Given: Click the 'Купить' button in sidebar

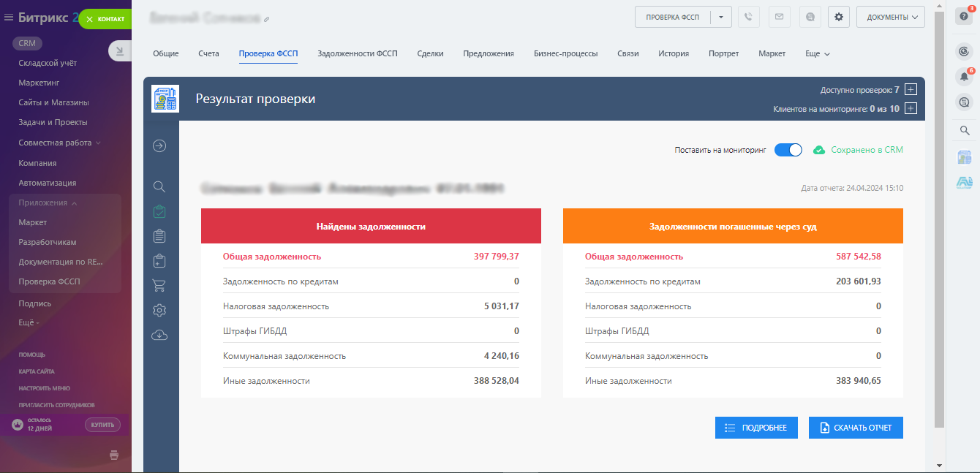Looking at the screenshot, I should (x=102, y=425).
